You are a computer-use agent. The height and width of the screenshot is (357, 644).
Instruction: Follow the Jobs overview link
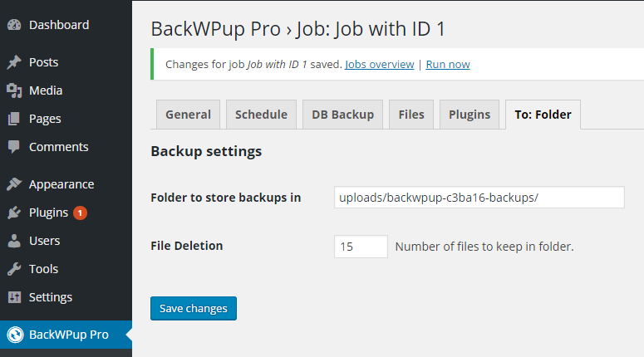click(x=380, y=65)
